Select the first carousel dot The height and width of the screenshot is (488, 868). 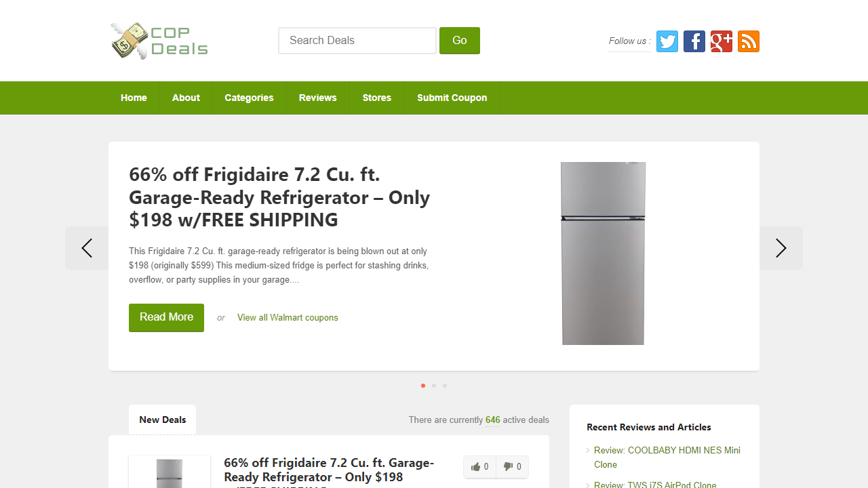tap(423, 386)
